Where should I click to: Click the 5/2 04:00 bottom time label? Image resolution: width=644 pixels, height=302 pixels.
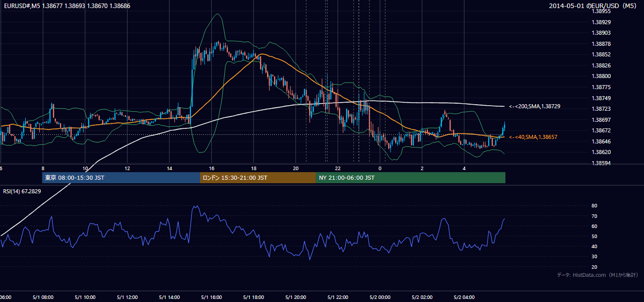(465, 297)
